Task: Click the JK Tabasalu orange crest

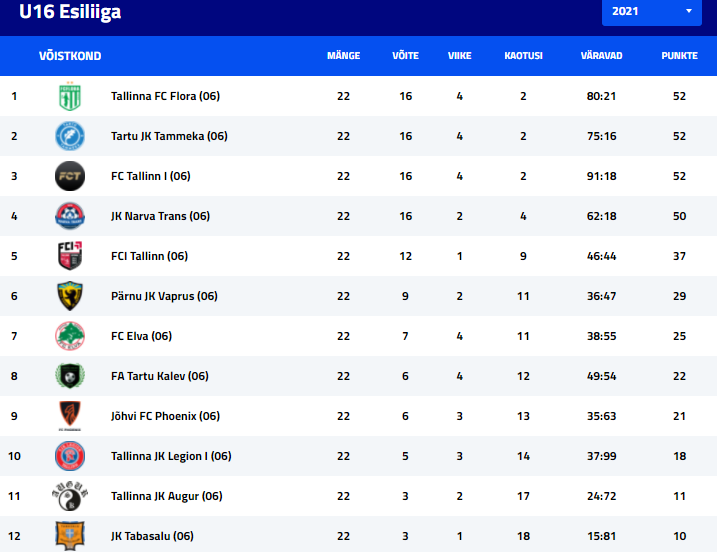Action: (x=70, y=536)
